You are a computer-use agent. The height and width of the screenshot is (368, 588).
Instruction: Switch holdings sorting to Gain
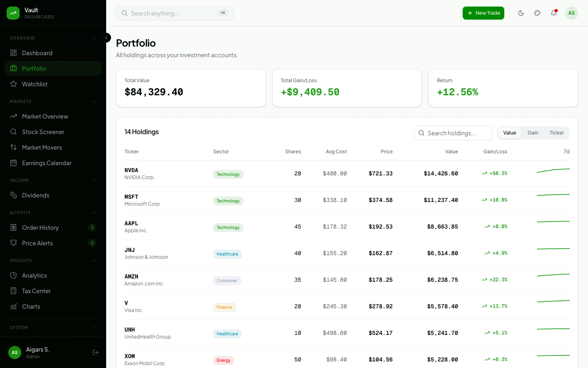coord(532,133)
